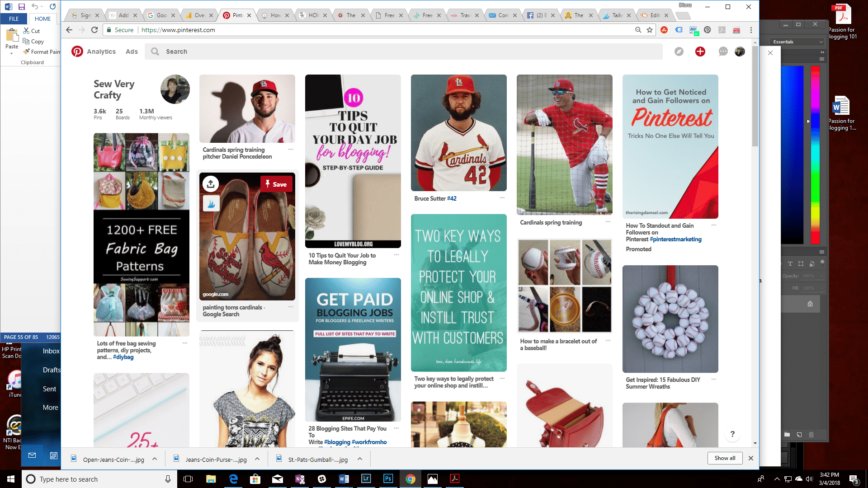The width and height of the screenshot is (868, 488).
Task: Open Microsoft Edge from the taskbar
Action: pos(233,479)
